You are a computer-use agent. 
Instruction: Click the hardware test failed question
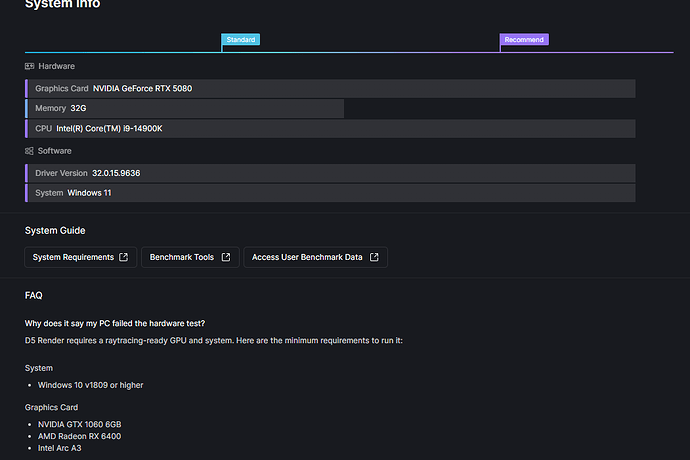115,324
